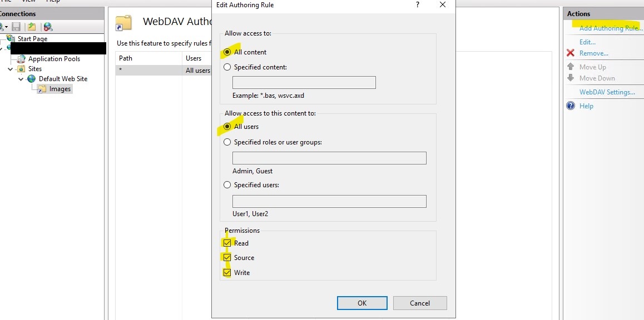Screen dimensions: 644x320
Task: Click the Move Up arrow icon
Action: tap(571, 67)
